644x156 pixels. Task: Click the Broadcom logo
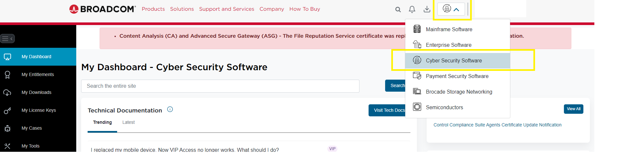pyautogui.click(x=102, y=9)
